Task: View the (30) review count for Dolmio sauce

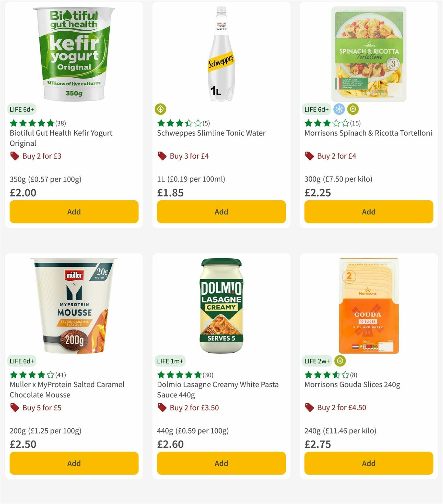Action: [x=207, y=374]
